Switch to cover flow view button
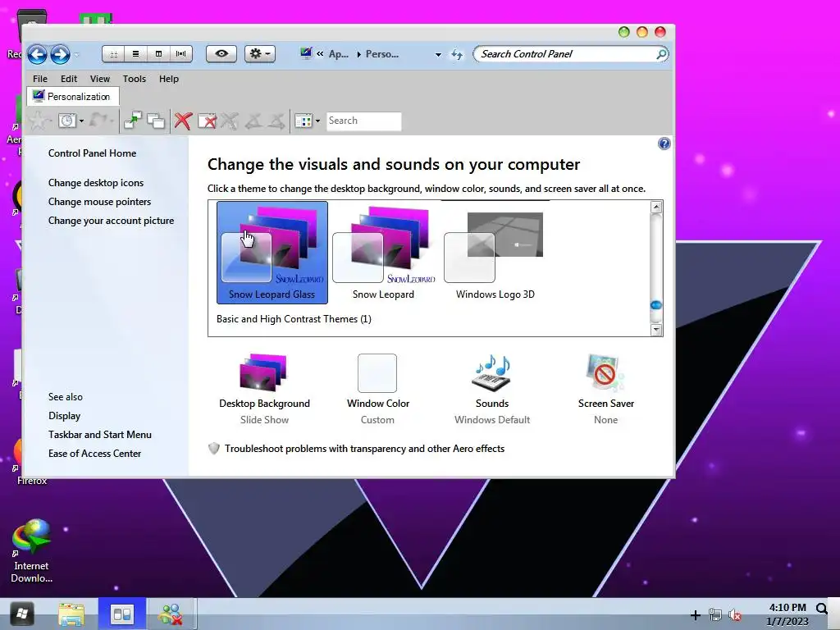This screenshot has width=840, height=630. click(181, 54)
